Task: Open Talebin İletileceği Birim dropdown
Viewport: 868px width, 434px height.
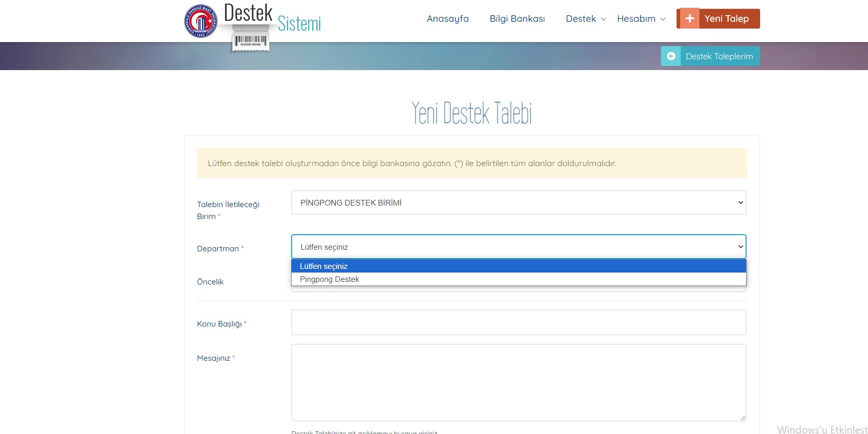Action: tap(519, 202)
